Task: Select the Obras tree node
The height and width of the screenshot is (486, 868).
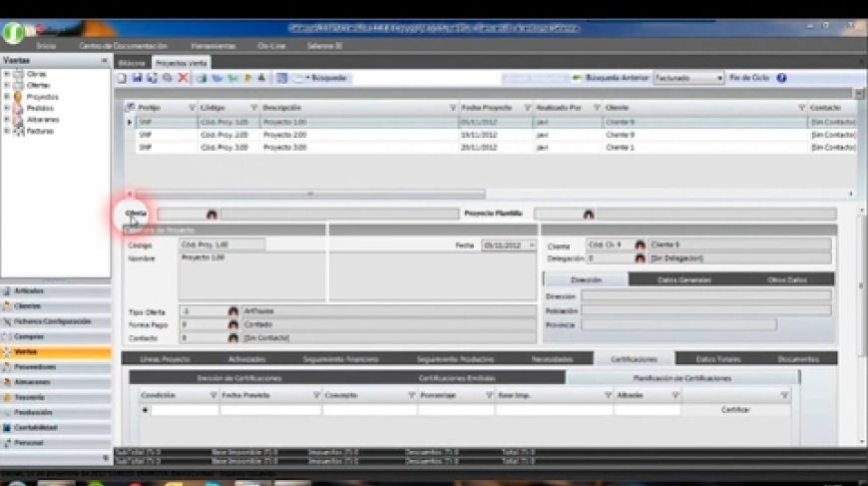Action: tap(37, 74)
